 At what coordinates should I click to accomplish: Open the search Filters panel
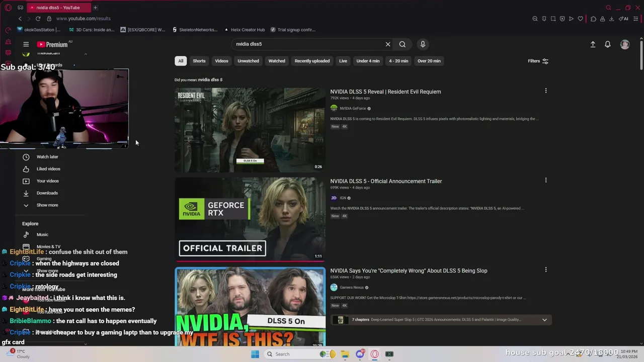(x=538, y=61)
